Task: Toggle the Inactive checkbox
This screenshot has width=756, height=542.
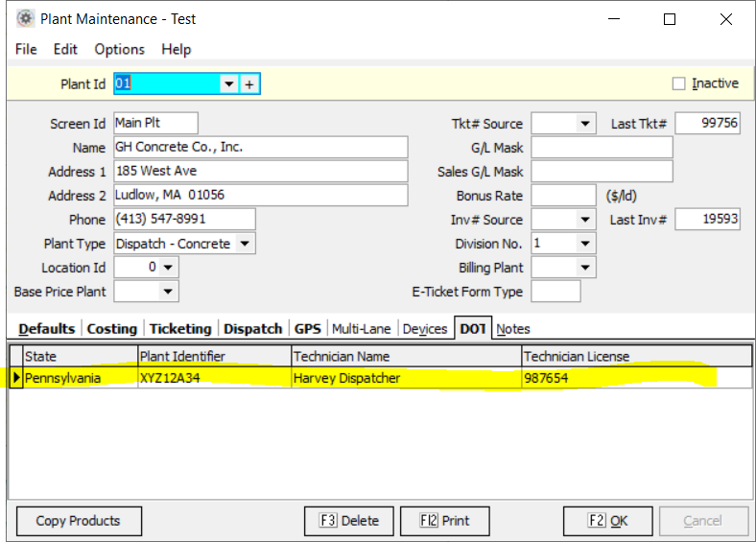Action: (x=679, y=83)
